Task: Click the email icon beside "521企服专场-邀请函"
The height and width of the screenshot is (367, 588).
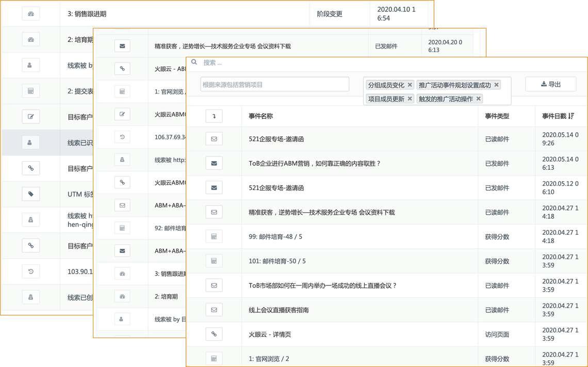Action: (214, 138)
